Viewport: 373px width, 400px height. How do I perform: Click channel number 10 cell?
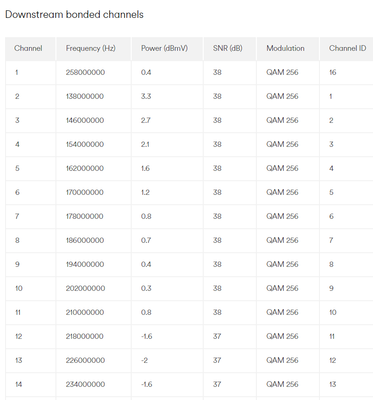click(19, 288)
